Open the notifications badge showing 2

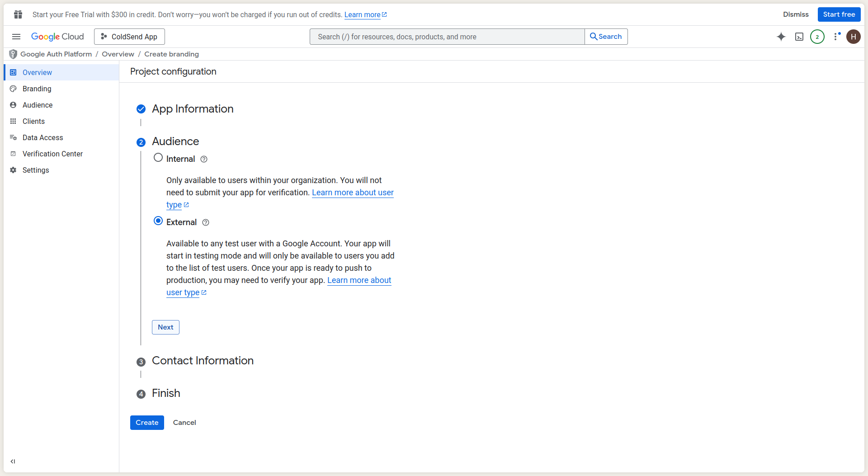pos(817,37)
